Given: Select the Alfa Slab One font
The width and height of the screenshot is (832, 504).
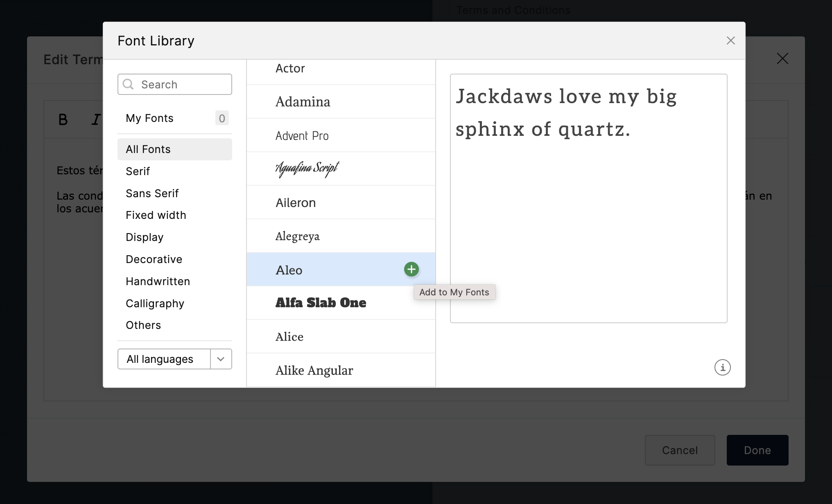Looking at the screenshot, I should [321, 303].
